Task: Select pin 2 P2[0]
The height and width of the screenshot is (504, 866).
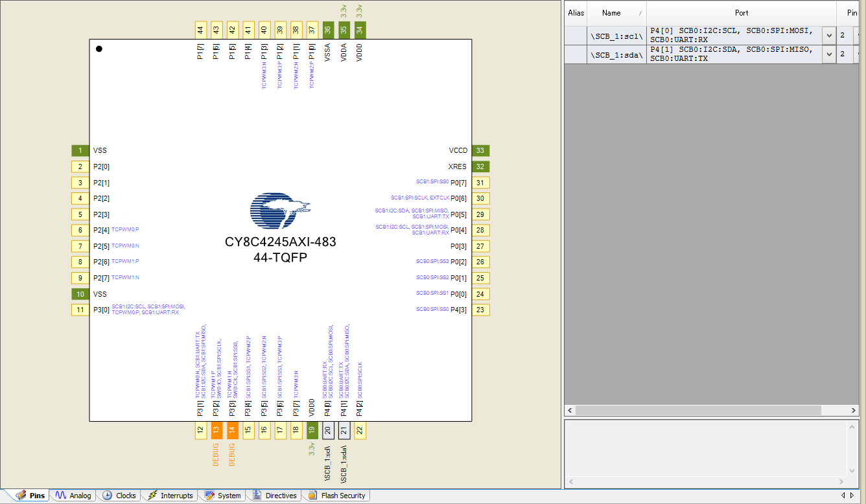Action: point(80,166)
